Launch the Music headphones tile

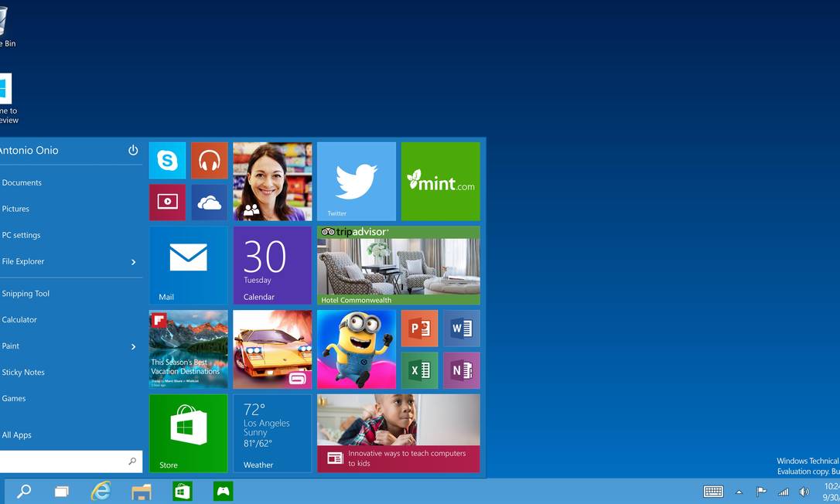pyautogui.click(x=209, y=161)
